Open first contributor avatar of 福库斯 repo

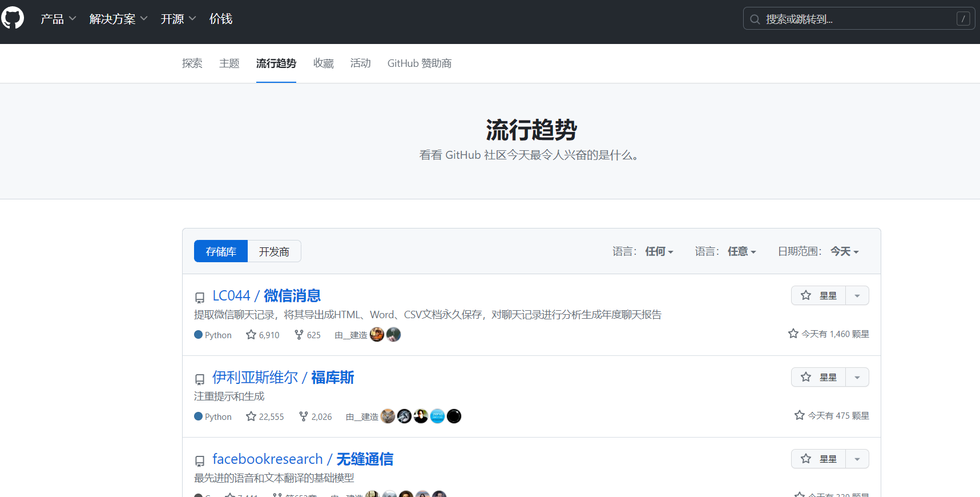[x=388, y=416]
